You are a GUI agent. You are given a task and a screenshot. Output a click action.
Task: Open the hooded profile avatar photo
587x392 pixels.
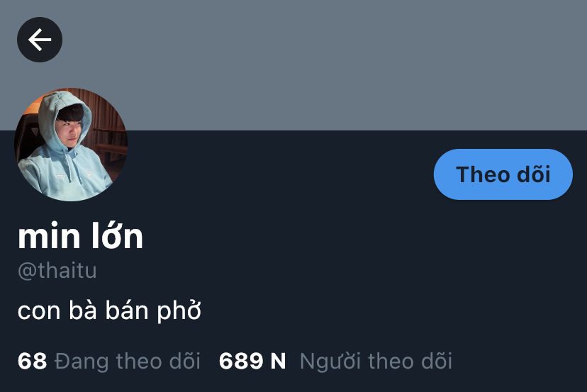[x=71, y=145]
